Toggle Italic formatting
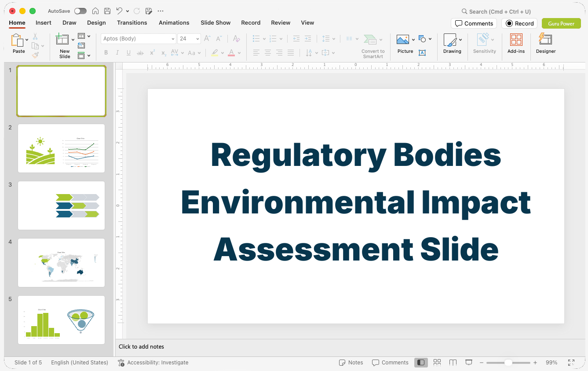The height and width of the screenshot is (371, 588). pyautogui.click(x=117, y=53)
